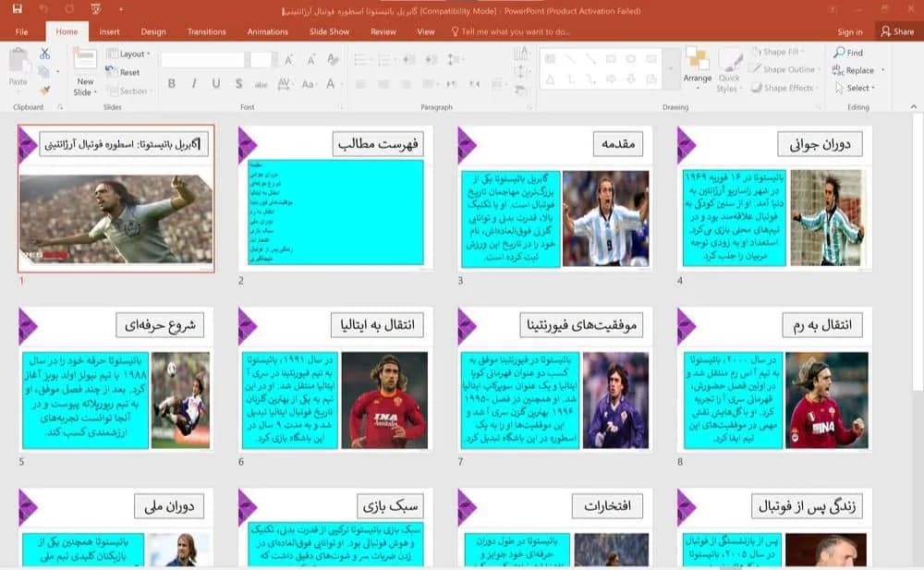Cut the selection with the scissors icon
The width and height of the screenshot is (924, 570).
tap(44, 54)
